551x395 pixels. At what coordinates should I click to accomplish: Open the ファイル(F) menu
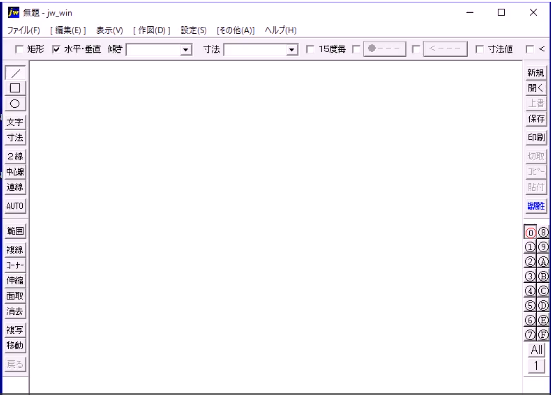[x=24, y=30]
